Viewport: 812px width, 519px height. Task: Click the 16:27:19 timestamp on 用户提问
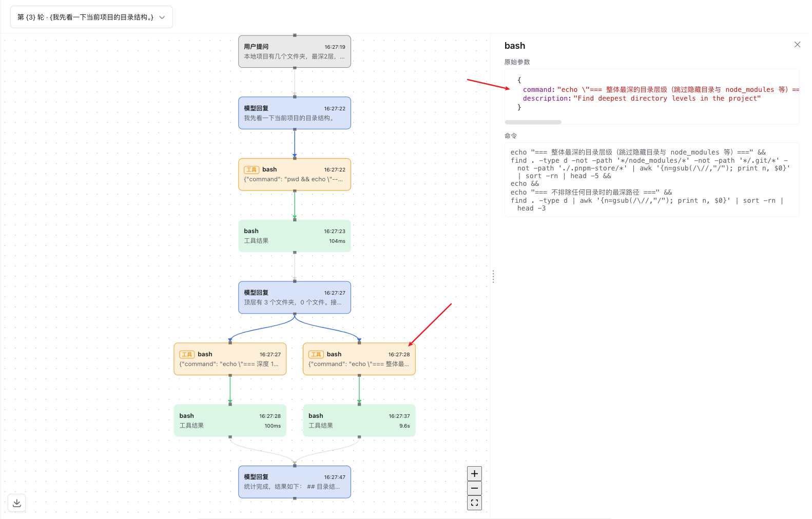[x=335, y=47]
